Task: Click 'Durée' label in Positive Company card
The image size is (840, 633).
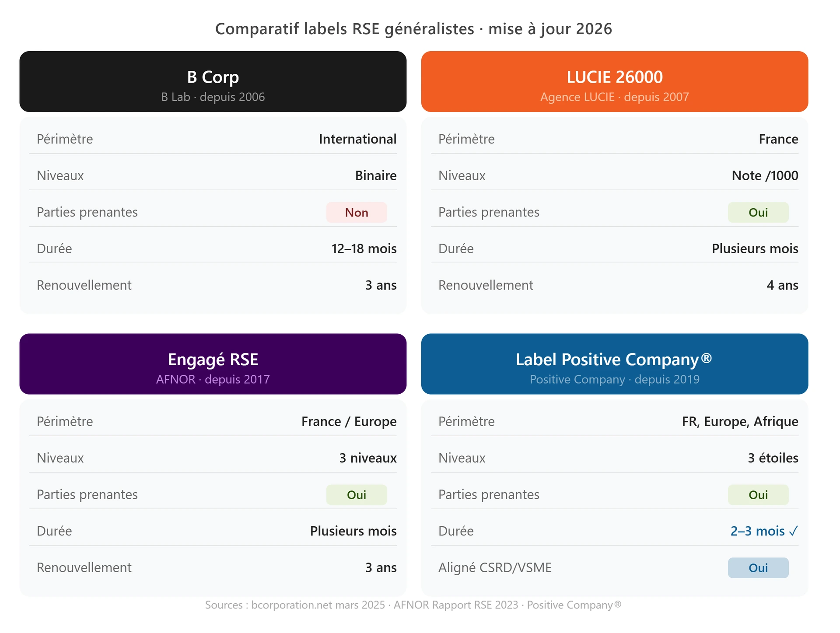Action: [456, 531]
